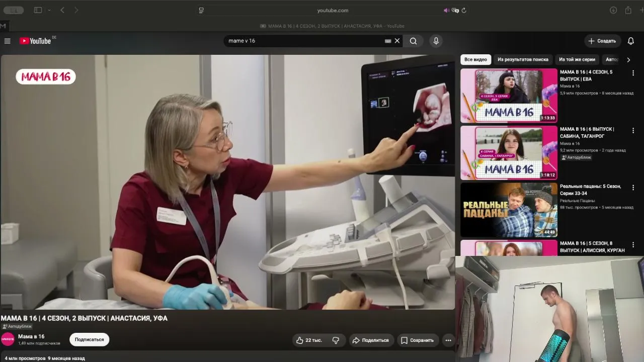Open the page settings icon in address bar
Viewport: 644px width, 362px height.
click(x=201, y=10)
